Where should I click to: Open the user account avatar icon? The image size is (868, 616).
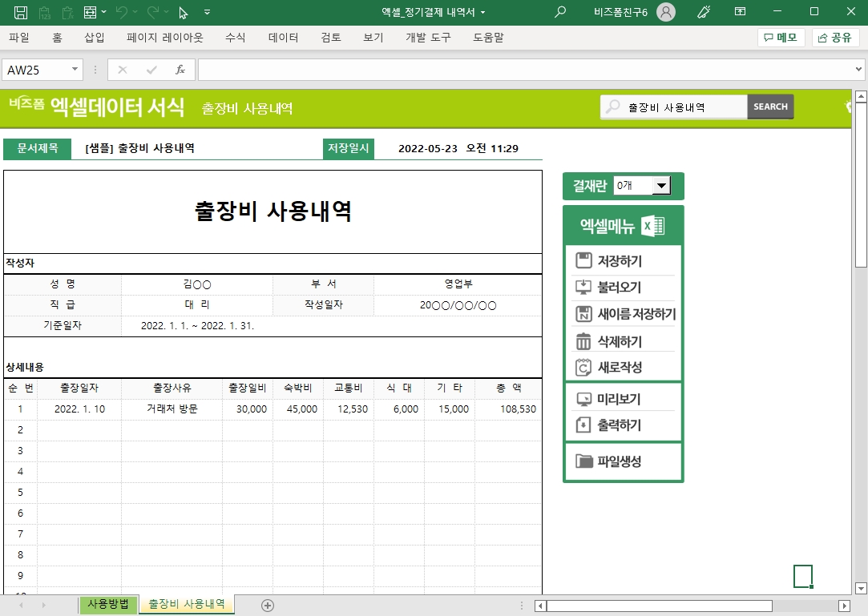click(665, 12)
